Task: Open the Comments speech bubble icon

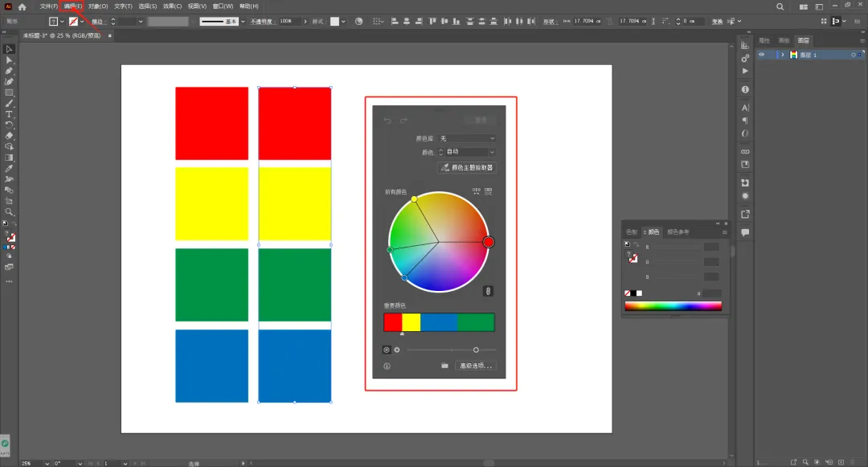Action: [x=745, y=232]
